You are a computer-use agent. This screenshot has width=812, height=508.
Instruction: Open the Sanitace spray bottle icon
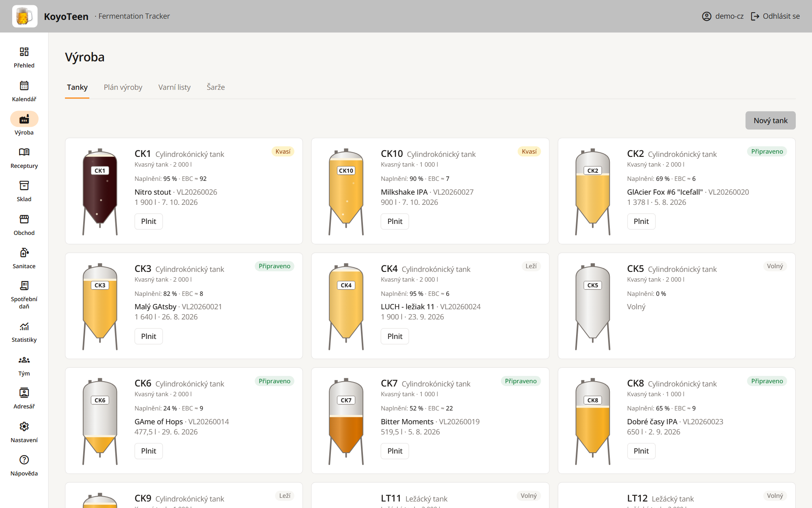[x=24, y=252]
